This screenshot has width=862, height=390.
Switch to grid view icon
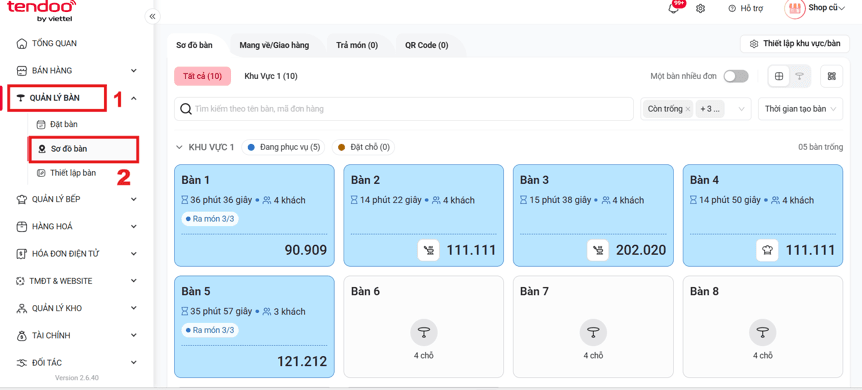[x=779, y=76]
